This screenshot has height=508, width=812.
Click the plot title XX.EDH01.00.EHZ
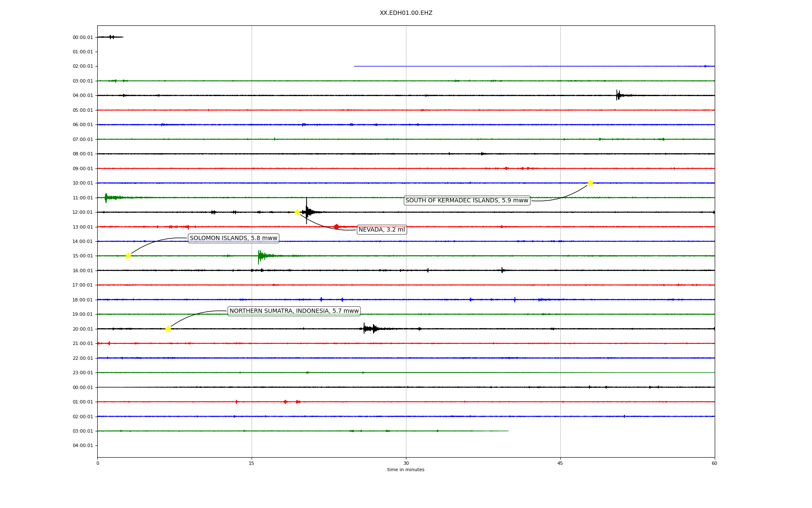pos(406,13)
